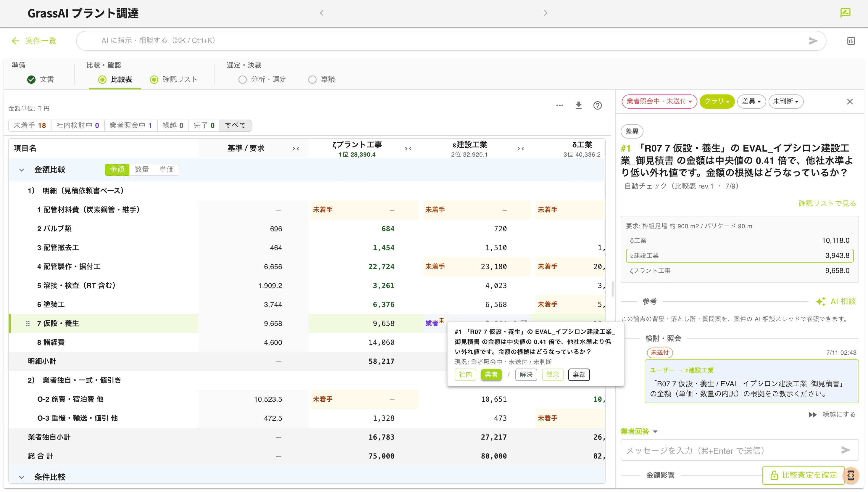The width and height of the screenshot is (868, 492).
Task: Focus the AI に指示・相談する input
Action: click(451, 41)
